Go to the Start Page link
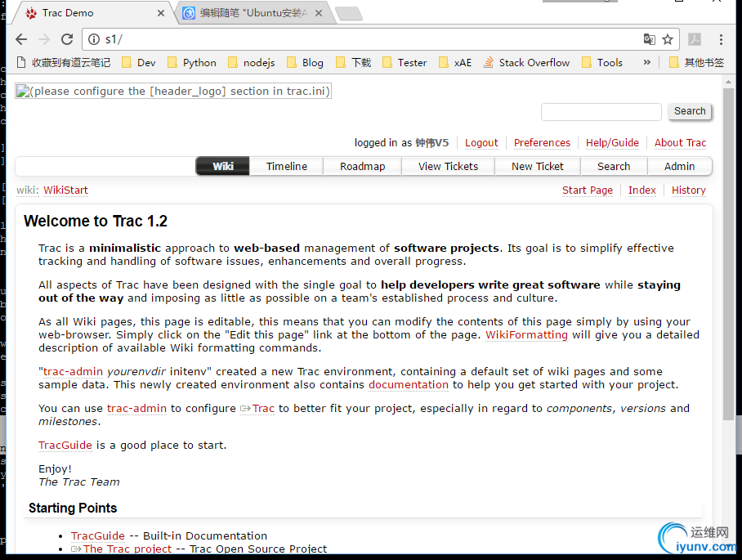 click(x=588, y=190)
